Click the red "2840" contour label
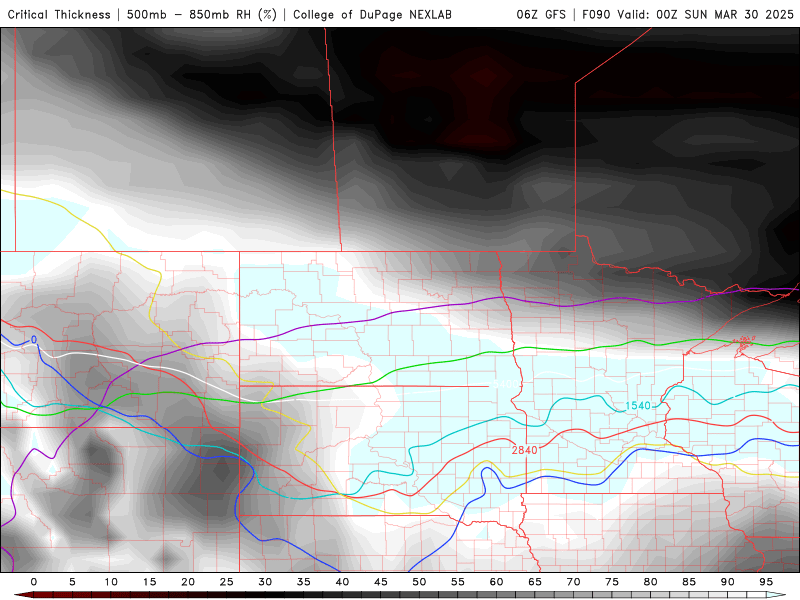 [x=524, y=449]
